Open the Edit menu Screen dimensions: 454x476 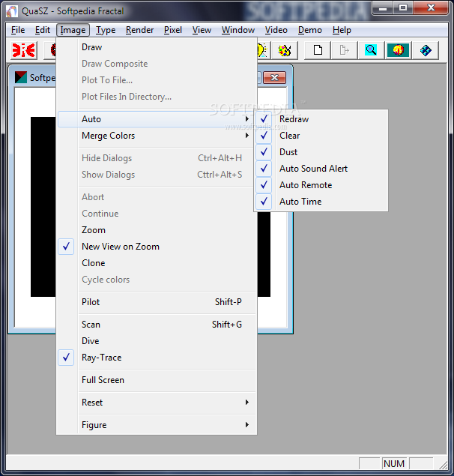(43, 30)
